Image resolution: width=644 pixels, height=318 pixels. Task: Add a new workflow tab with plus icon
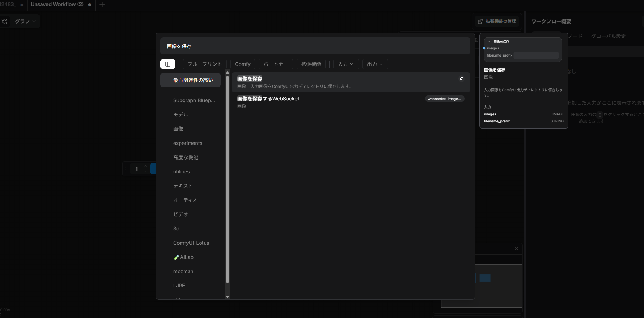(x=102, y=5)
